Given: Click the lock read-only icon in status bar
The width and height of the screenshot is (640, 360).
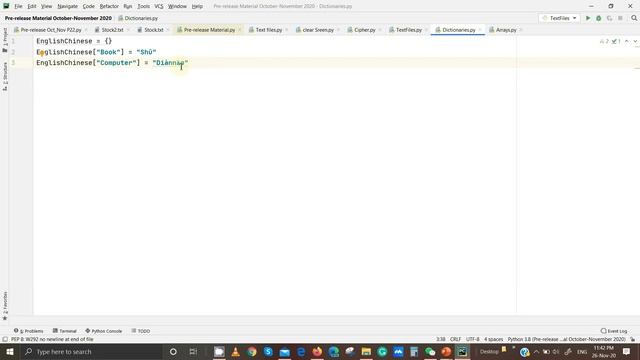Looking at the screenshot, I should coord(633,339).
